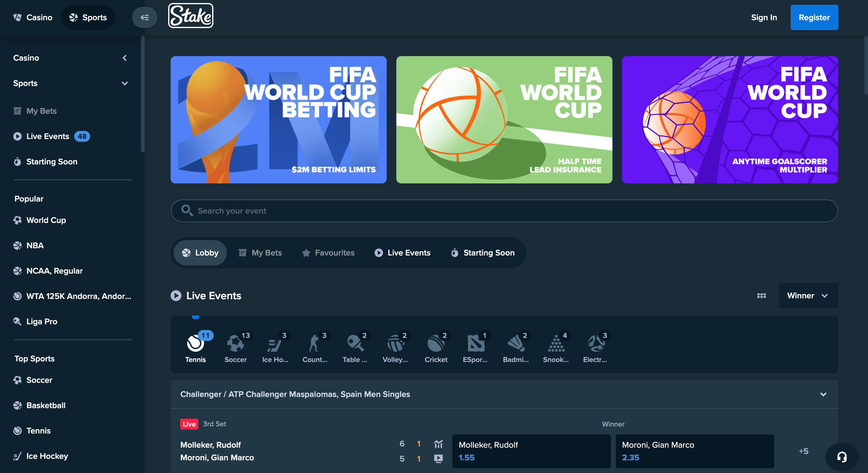Screen dimensions: 868x473
Task: Open the $2M Betting Limits banner
Action: coord(278,120)
